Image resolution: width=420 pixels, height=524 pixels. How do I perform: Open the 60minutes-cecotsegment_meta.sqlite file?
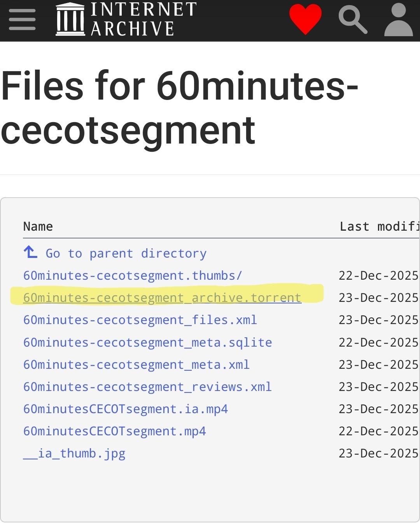[147, 342]
